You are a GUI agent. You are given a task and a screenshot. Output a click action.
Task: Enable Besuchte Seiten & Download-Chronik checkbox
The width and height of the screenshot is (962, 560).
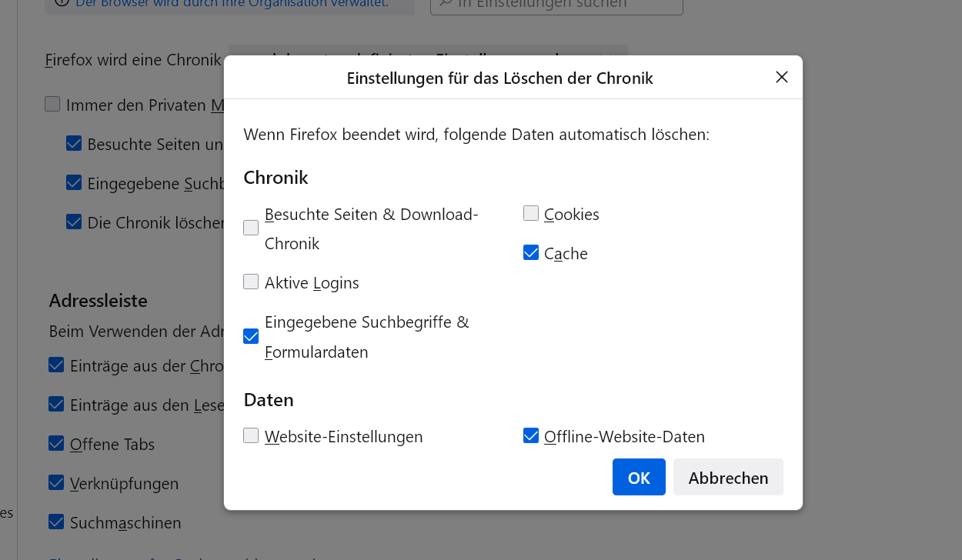[251, 228]
